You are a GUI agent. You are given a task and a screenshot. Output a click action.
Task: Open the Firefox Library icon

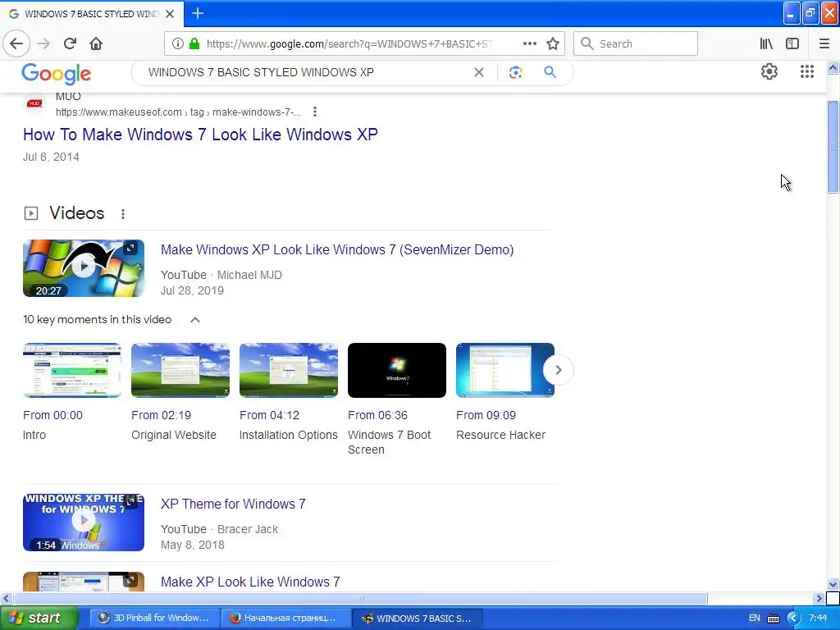[767, 44]
